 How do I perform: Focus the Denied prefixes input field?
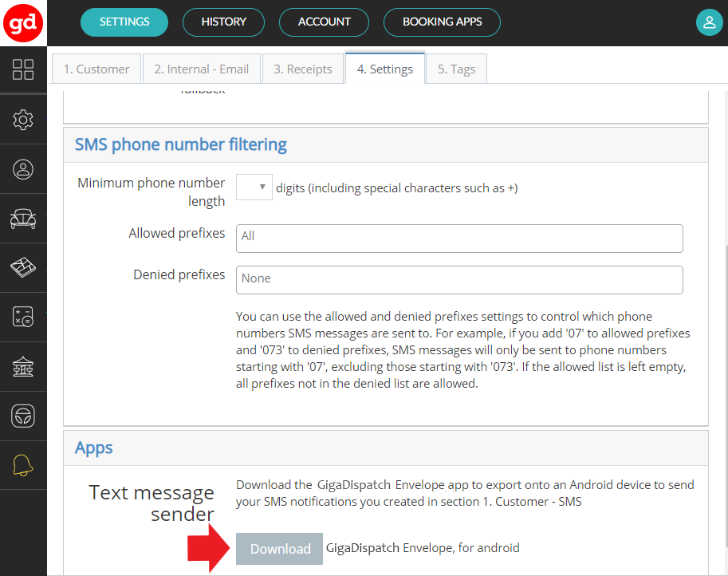click(459, 280)
